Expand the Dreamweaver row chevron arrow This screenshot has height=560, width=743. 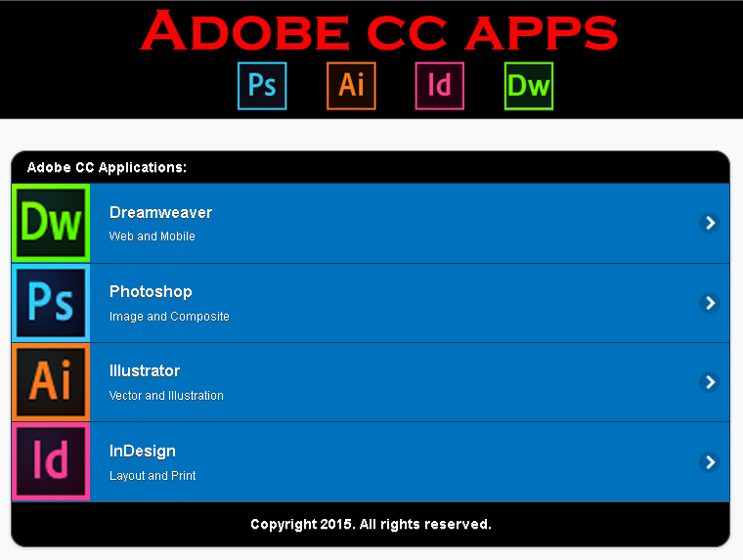(710, 223)
